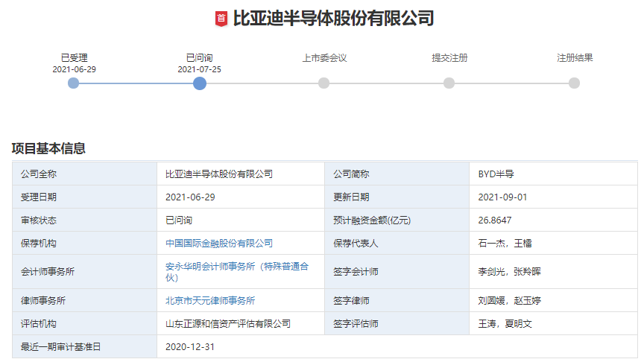Select the 上市委会议 timeline step dot
644x362 pixels.
click(324, 83)
